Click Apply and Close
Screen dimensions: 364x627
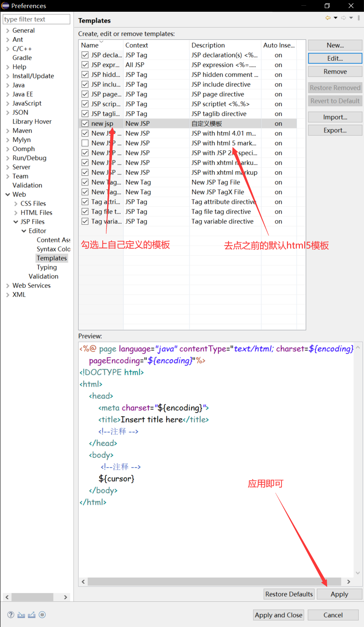click(278, 615)
